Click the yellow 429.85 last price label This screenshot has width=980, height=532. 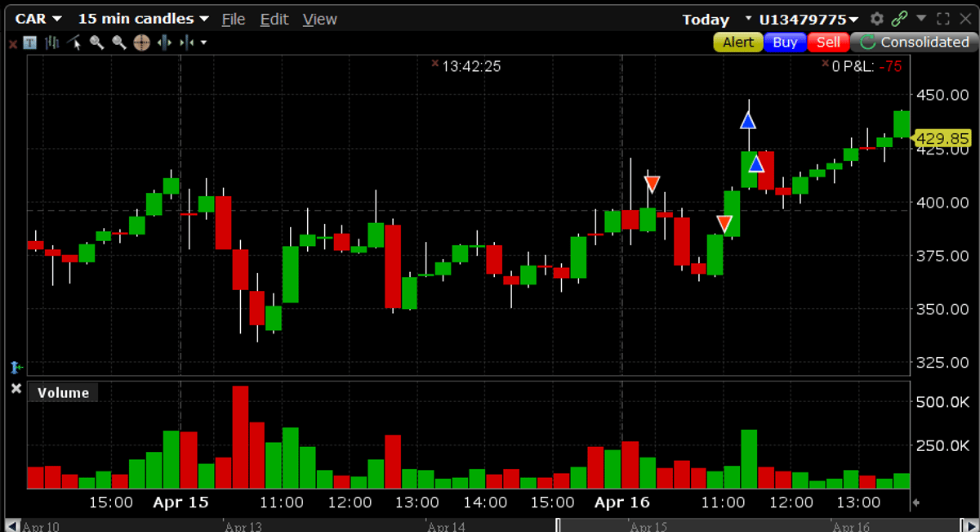pos(942,138)
